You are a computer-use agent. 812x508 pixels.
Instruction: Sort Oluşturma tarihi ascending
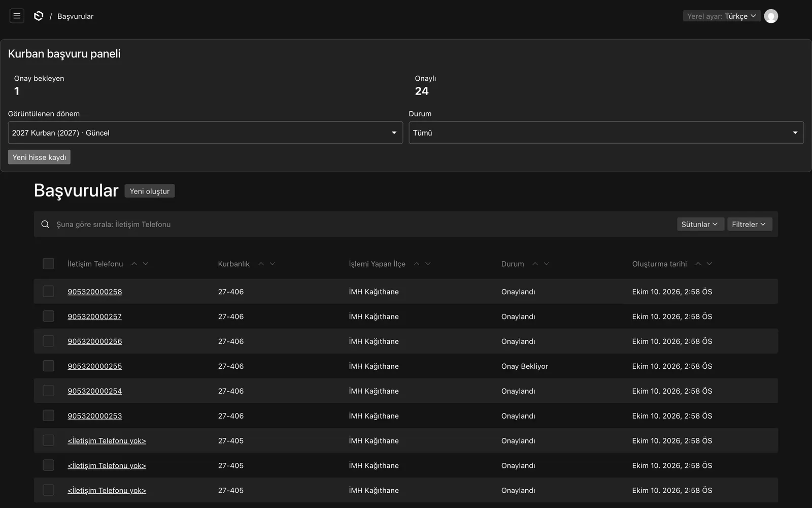(698, 264)
